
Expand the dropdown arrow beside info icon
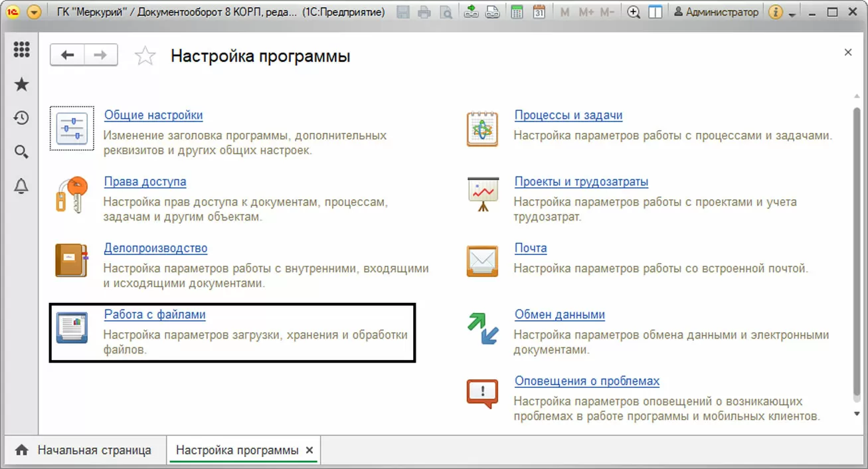[792, 13]
